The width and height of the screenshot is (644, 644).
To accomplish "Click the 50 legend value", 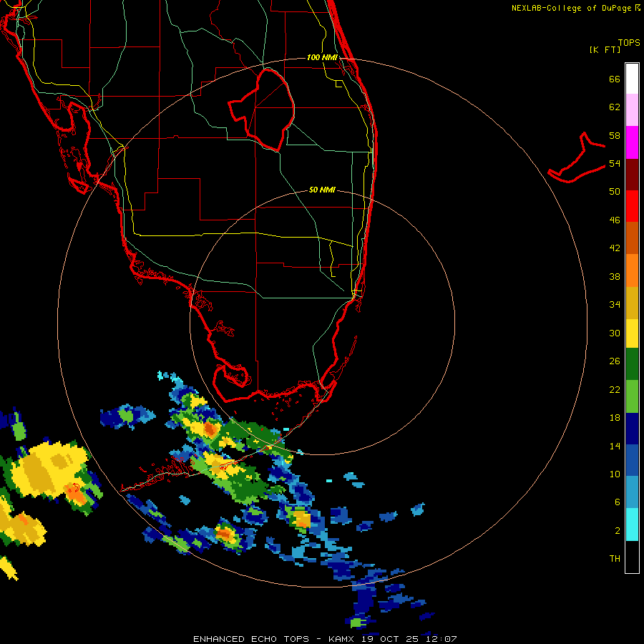I will 615,192.
